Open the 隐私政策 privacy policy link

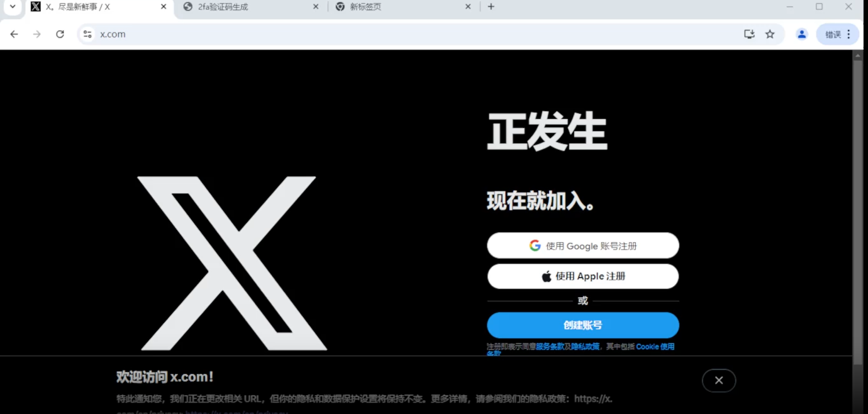585,347
